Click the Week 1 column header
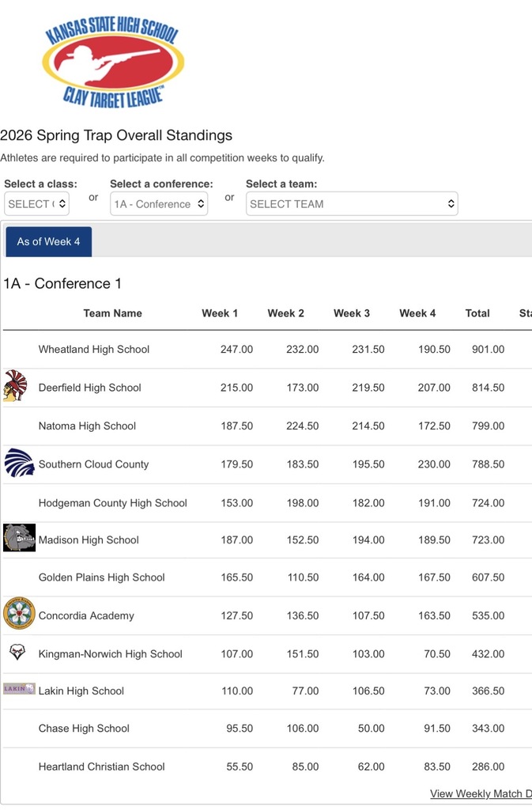The image size is (532, 810). pyautogui.click(x=220, y=313)
